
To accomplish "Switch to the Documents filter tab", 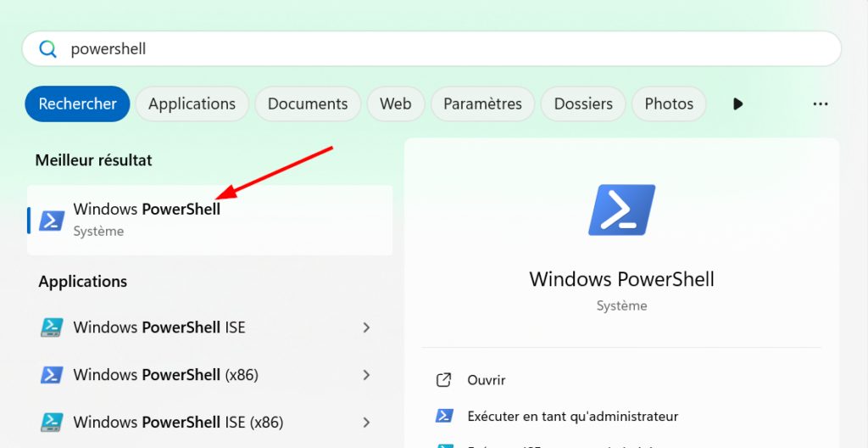I will point(308,104).
